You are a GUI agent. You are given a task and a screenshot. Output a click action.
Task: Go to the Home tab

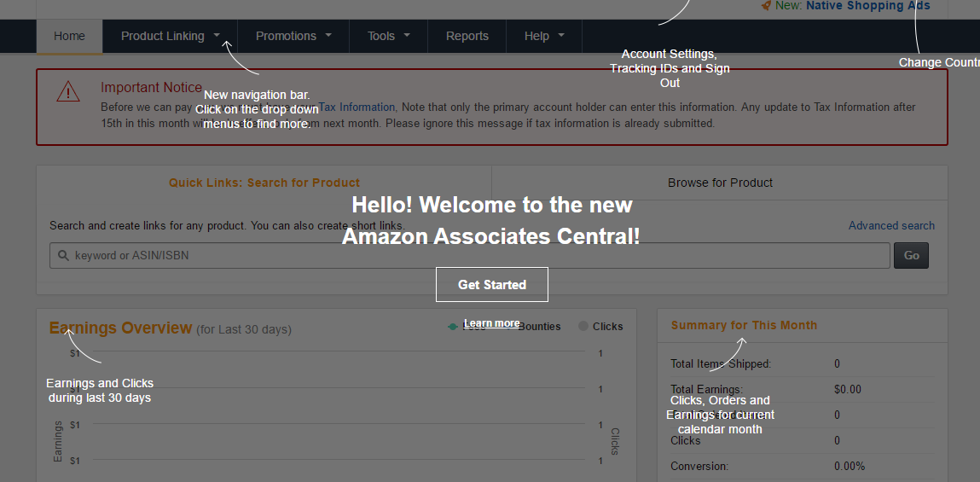pyautogui.click(x=69, y=37)
